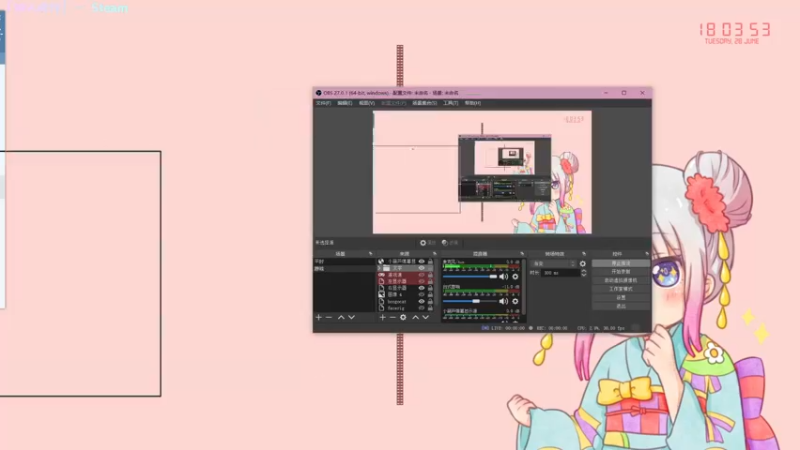The width and height of the screenshot is (800, 450).
Task: Show the game capture gamepad-icon source
Action: point(421,275)
